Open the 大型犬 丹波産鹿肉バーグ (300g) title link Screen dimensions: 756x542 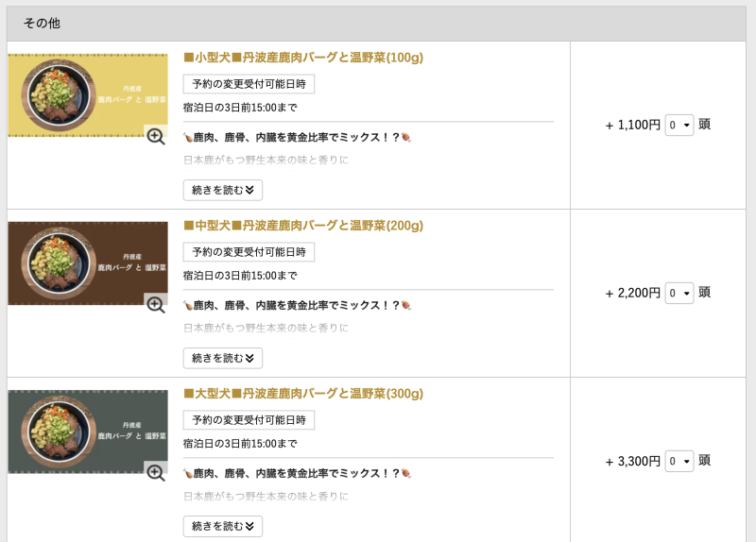[x=302, y=394]
